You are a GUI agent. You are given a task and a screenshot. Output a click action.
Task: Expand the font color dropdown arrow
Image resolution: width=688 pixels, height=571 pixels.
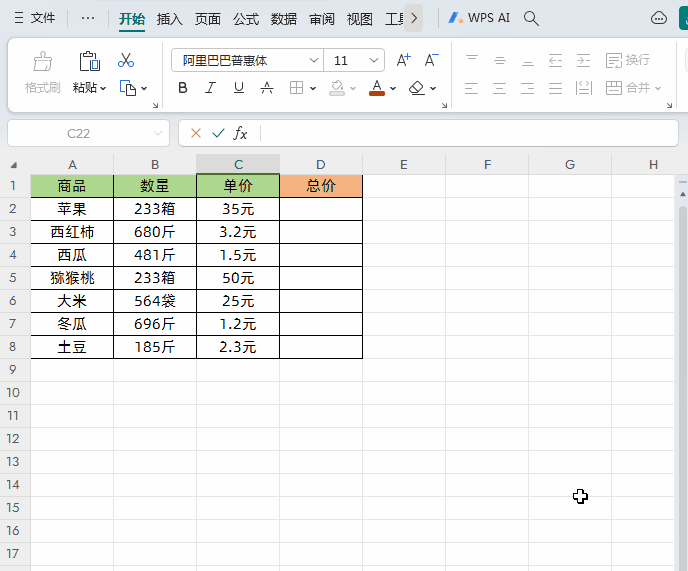[x=393, y=89]
